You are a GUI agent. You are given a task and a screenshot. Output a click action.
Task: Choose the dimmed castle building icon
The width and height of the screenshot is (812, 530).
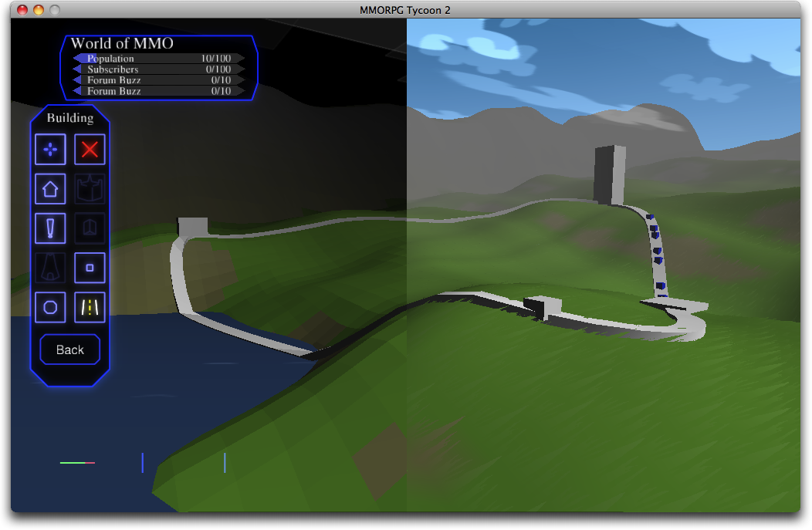(90, 189)
